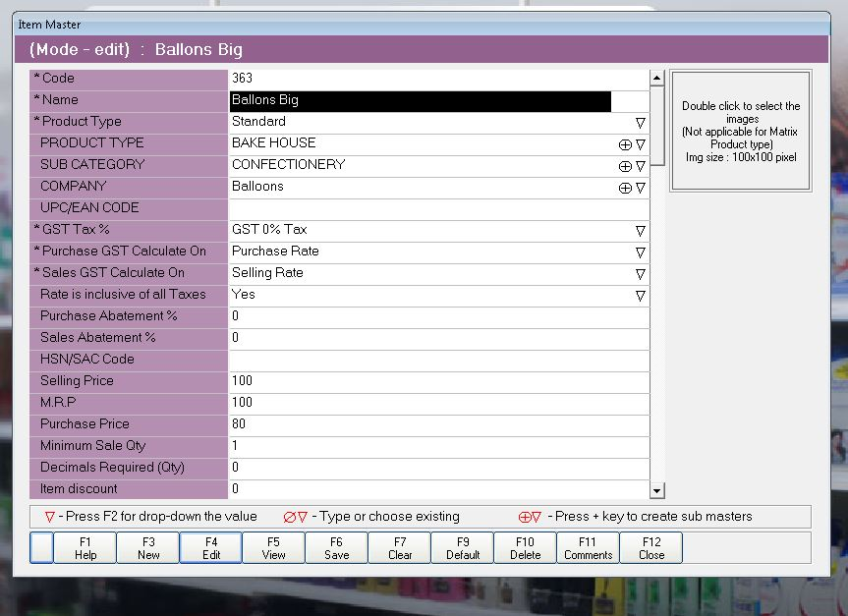Screen dimensions: 848x616
Task: Click the F4 Edit button
Action: point(211,548)
